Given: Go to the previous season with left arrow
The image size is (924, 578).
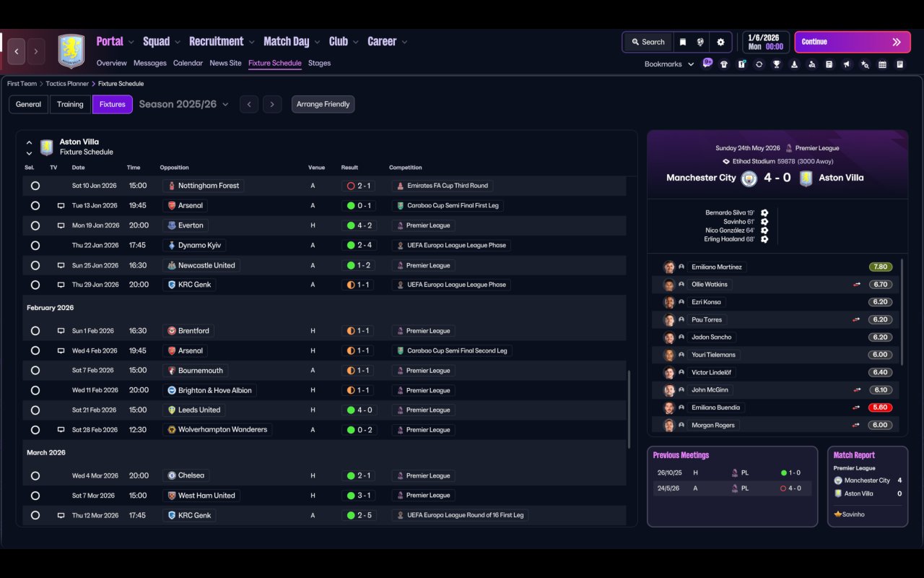Looking at the screenshot, I should coord(249,104).
